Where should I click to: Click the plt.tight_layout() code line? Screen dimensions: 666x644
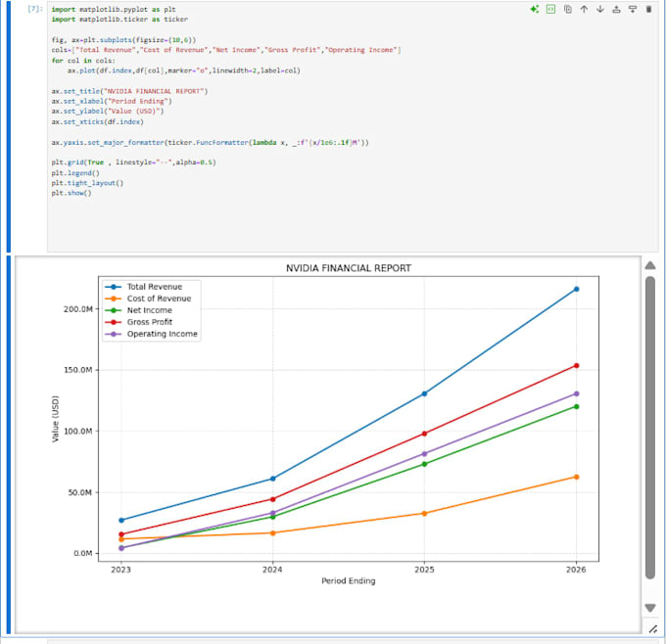[87, 183]
